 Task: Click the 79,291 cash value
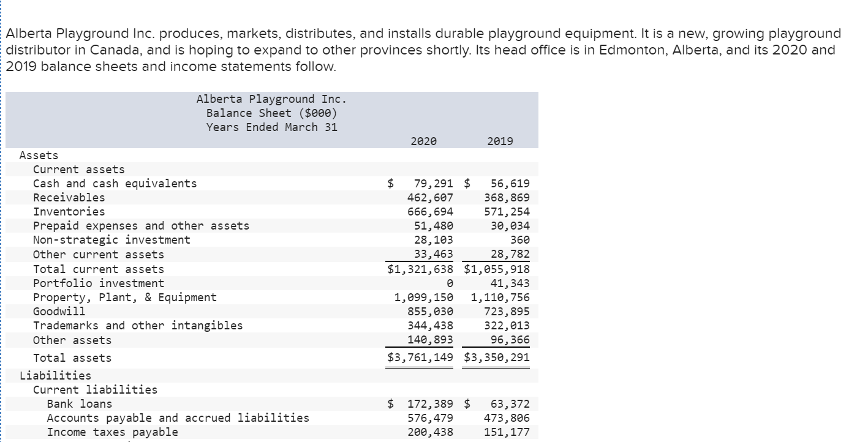(x=434, y=184)
